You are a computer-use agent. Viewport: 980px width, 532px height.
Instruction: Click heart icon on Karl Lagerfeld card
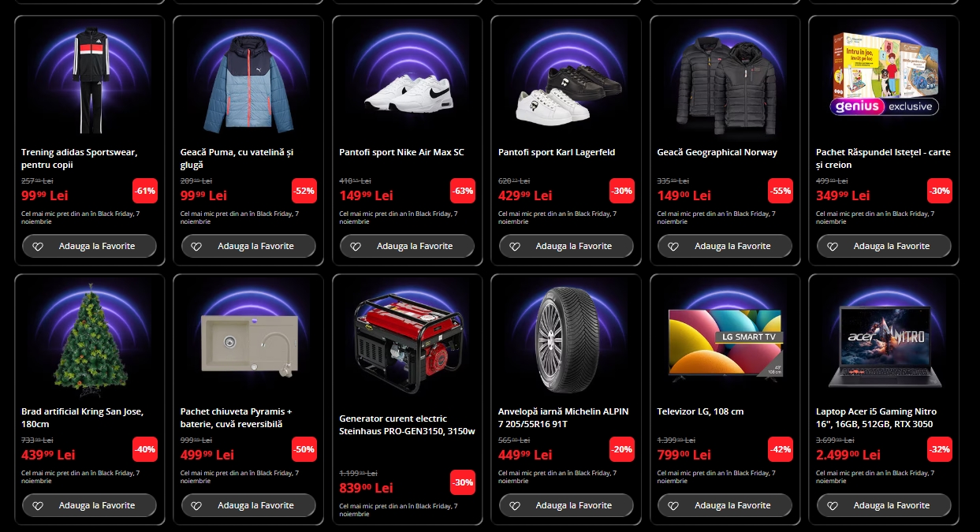coord(515,247)
